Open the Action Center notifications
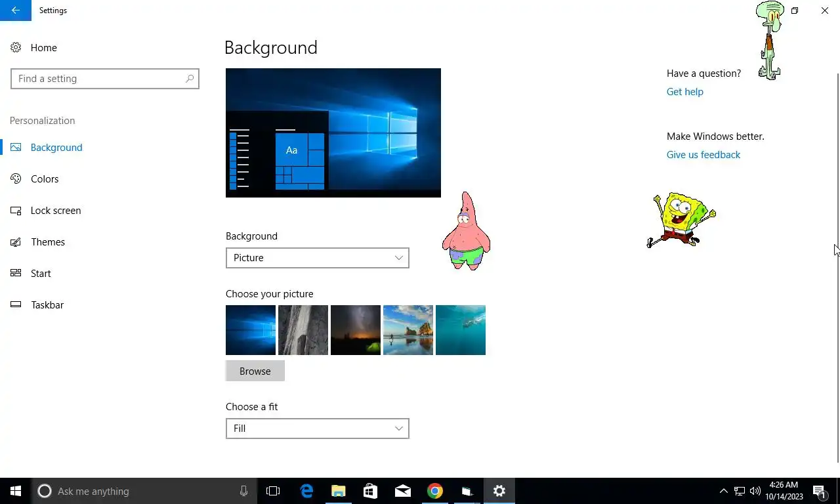The height and width of the screenshot is (504, 840). coord(820,491)
